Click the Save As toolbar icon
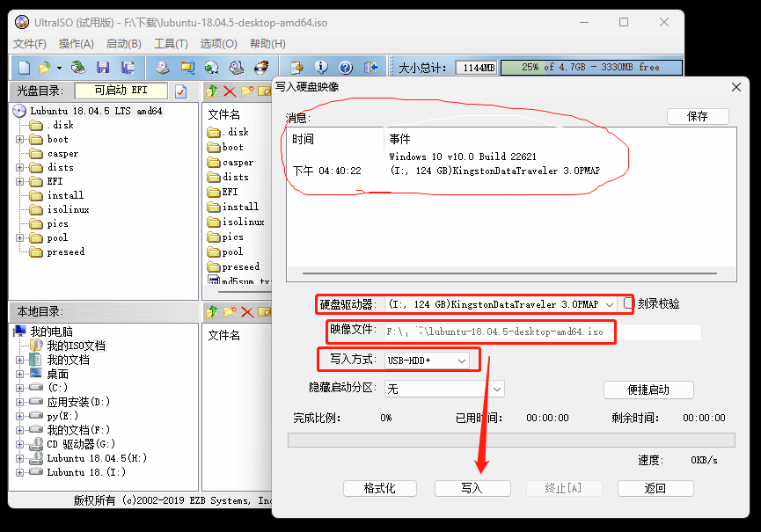 click(128, 68)
